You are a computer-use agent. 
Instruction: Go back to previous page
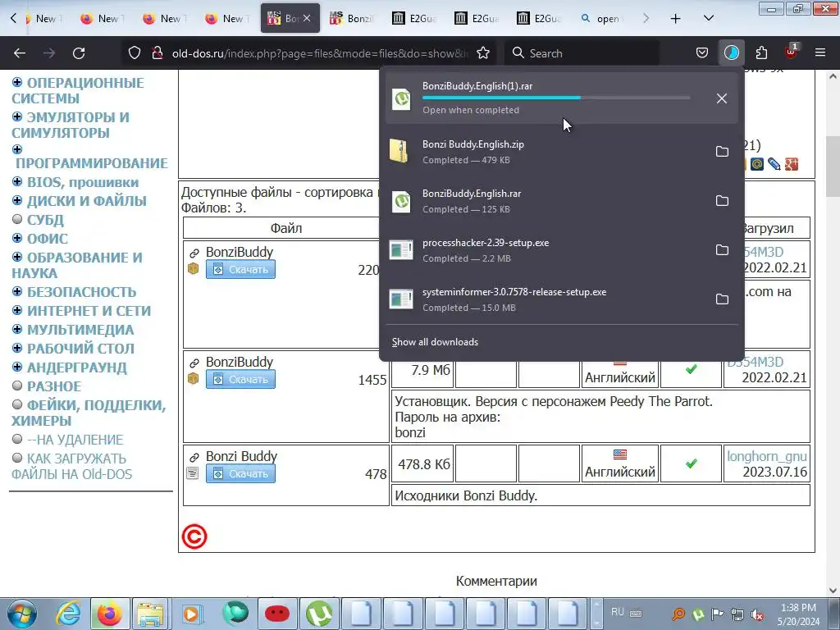tap(20, 53)
